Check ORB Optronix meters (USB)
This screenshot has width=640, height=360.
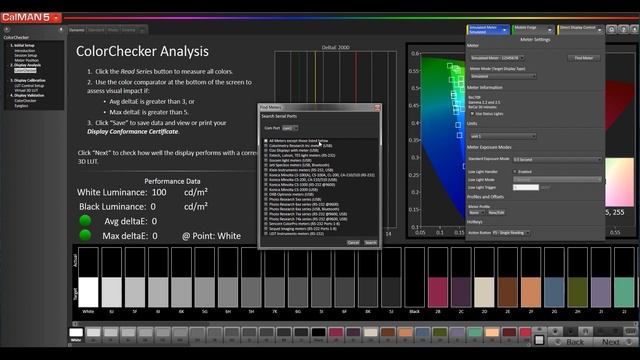pyautogui.click(x=266, y=195)
